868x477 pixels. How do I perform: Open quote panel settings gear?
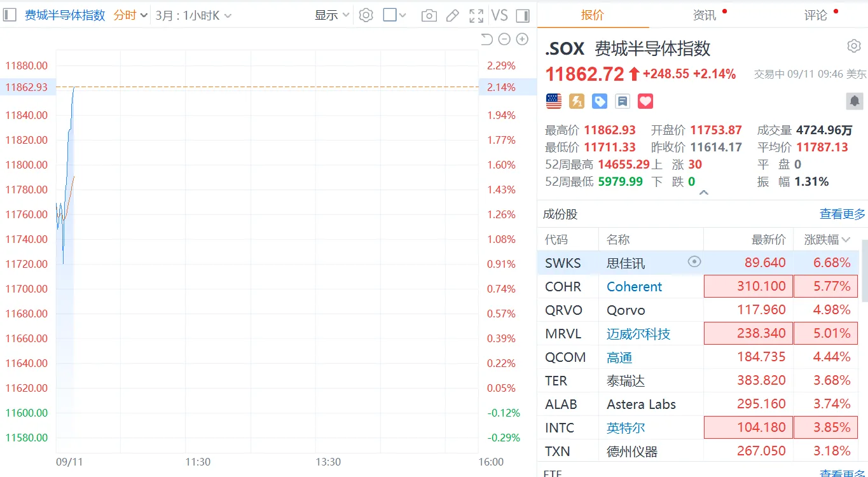click(853, 46)
